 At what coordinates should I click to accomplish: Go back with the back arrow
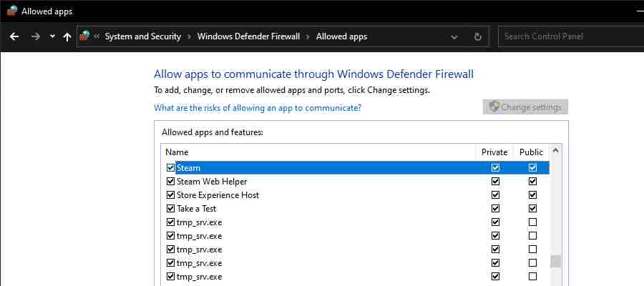[x=14, y=36]
